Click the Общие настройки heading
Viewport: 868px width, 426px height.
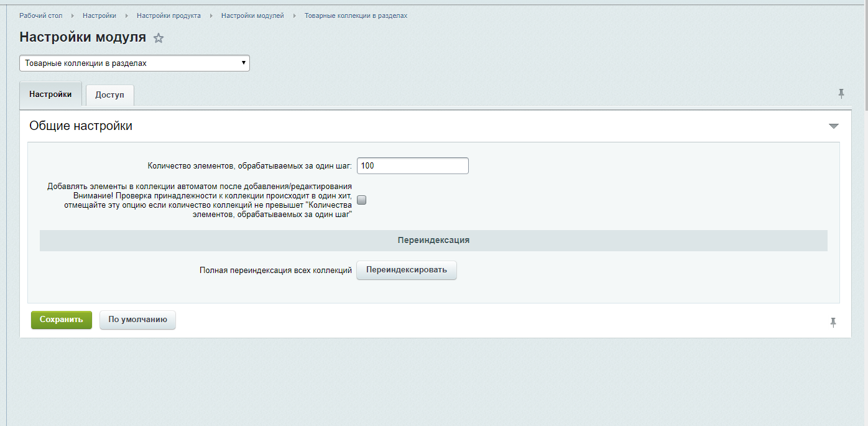(81, 126)
